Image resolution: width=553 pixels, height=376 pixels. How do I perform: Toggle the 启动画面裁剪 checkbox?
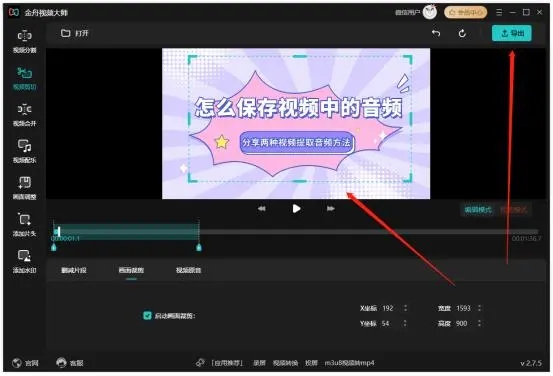pos(147,315)
